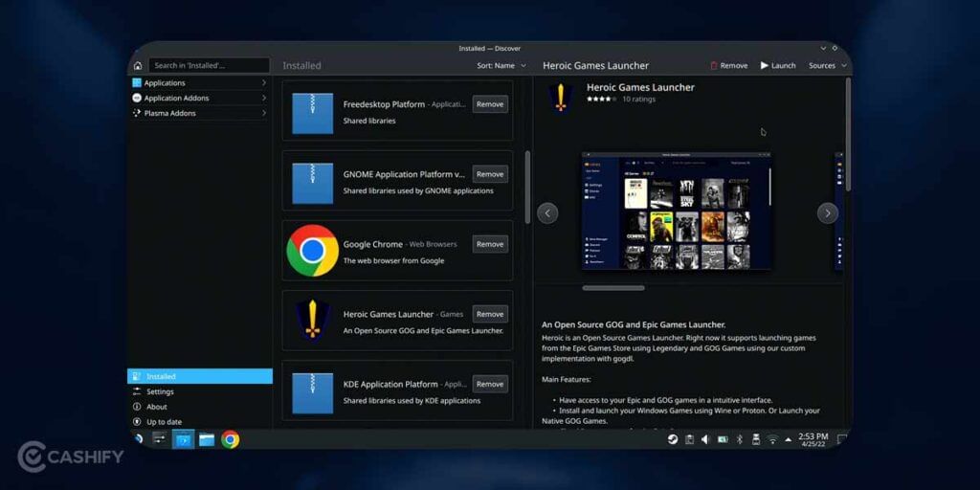The width and height of the screenshot is (980, 490).
Task: Click the taskbar system settings sliders icon
Action: click(160, 439)
